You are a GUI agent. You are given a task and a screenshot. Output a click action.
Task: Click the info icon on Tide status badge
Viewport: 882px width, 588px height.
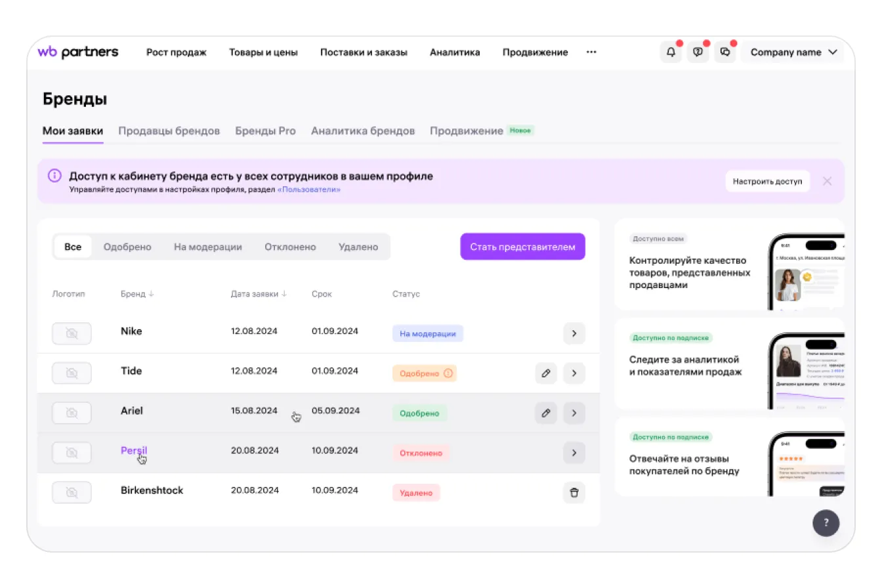coord(448,373)
